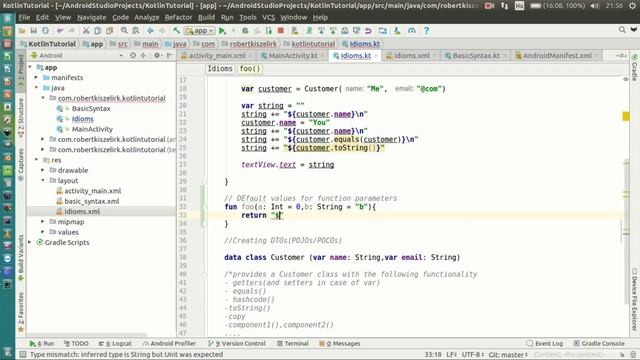The image size is (640, 360).
Task: Click the Find magnifier toolbar icon
Action: [x=124, y=31]
